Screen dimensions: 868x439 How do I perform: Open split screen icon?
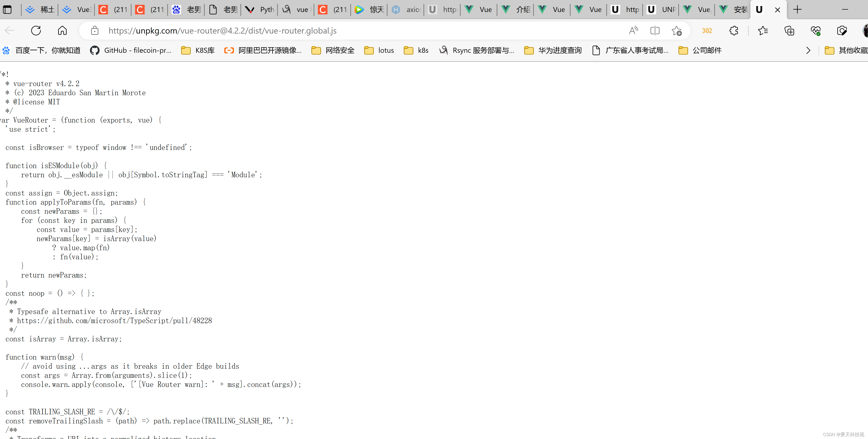(x=655, y=31)
